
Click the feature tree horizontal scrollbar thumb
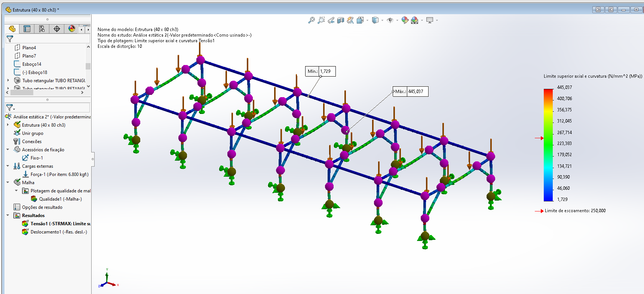coord(22,92)
